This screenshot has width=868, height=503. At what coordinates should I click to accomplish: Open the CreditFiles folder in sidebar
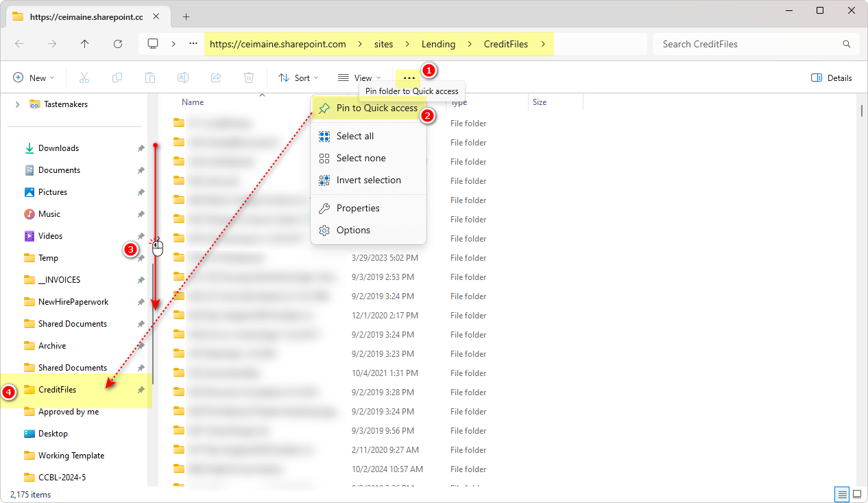pyautogui.click(x=57, y=390)
